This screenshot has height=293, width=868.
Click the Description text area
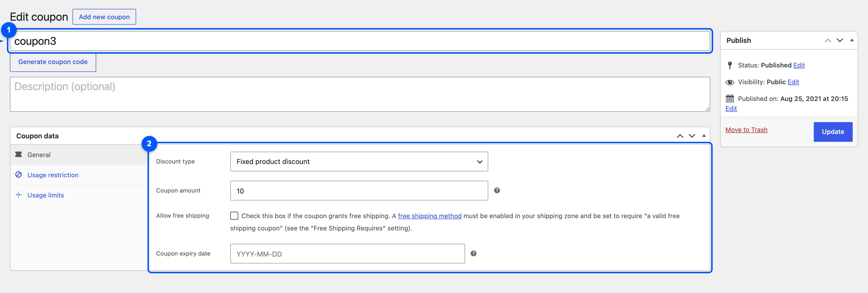pyautogui.click(x=360, y=94)
